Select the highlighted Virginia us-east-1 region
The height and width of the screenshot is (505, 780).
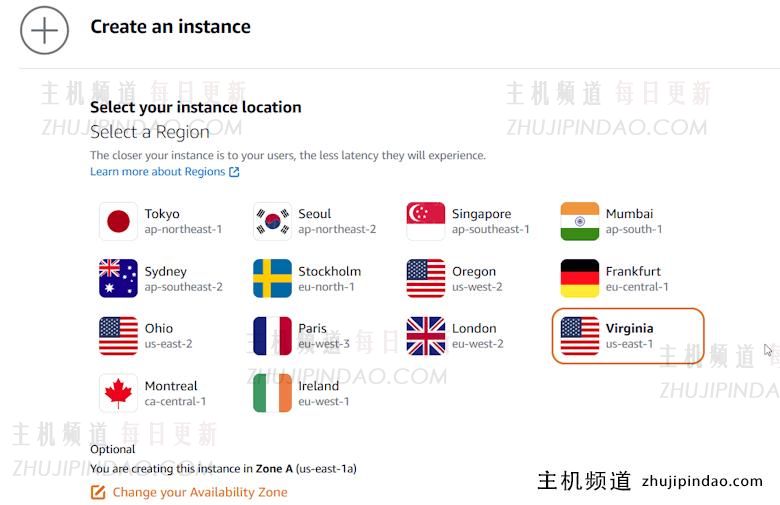(628, 335)
